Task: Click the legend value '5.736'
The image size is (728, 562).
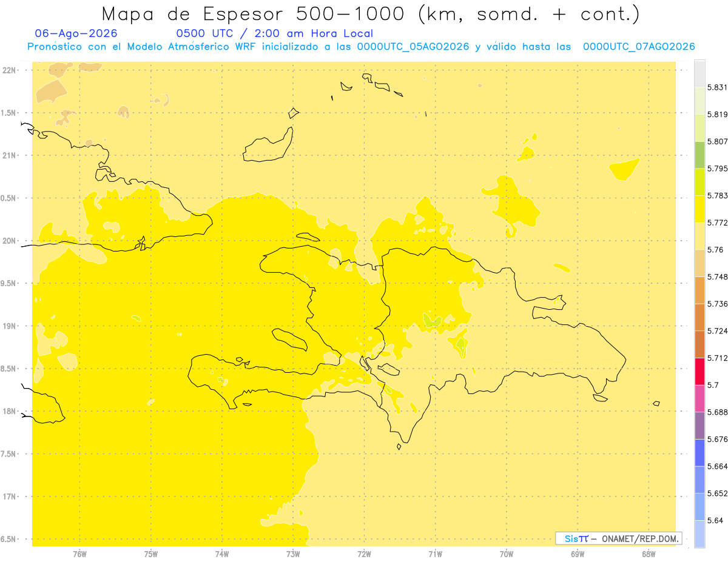Action: pos(717,304)
